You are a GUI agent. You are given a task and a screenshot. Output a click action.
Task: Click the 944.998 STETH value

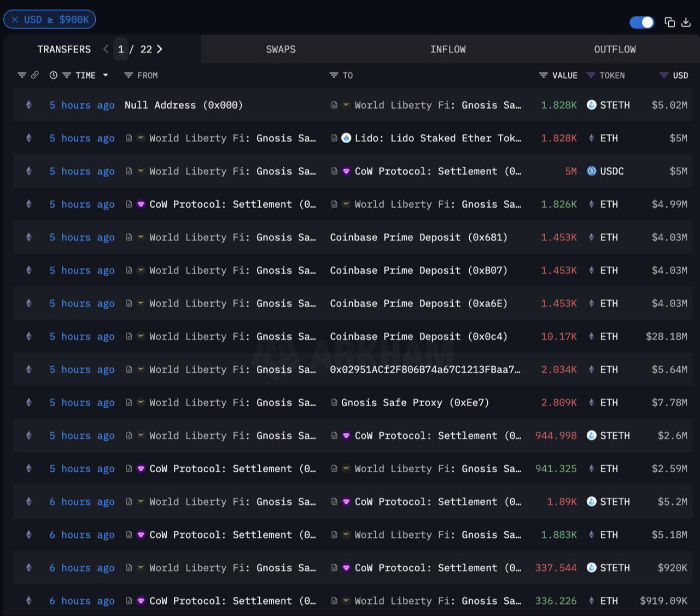tap(556, 436)
